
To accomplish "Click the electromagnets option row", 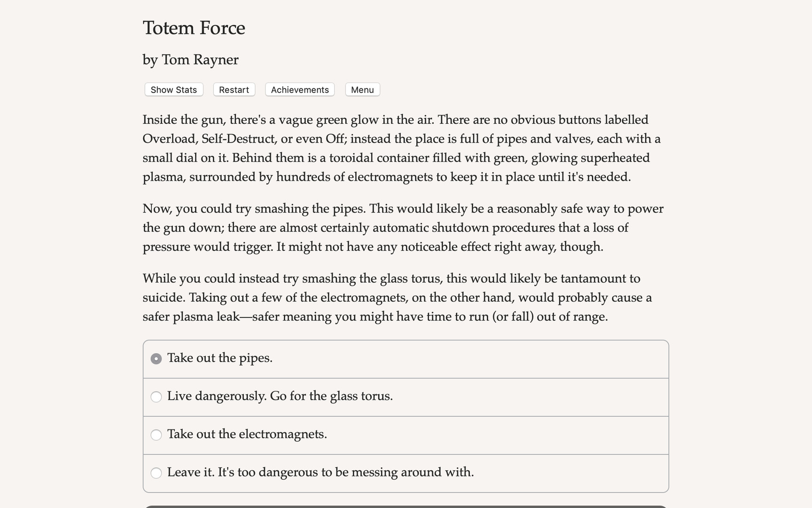I will tap(405, 435).
